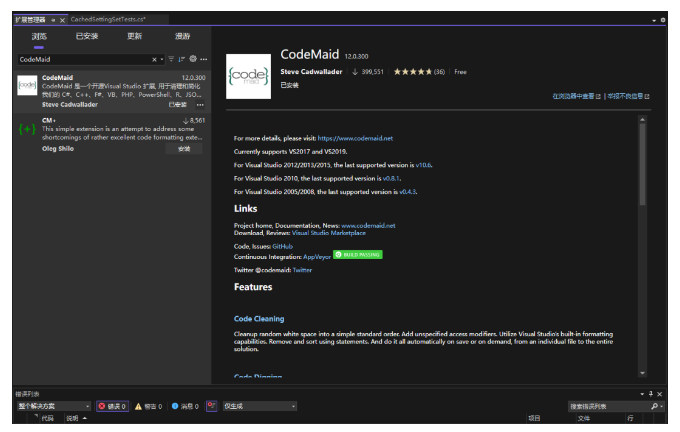Image resolution: width=680 pixels, height=432 pixels.
Task: Click the 安装 (Install) button for CM+
Action: (184, 149)
